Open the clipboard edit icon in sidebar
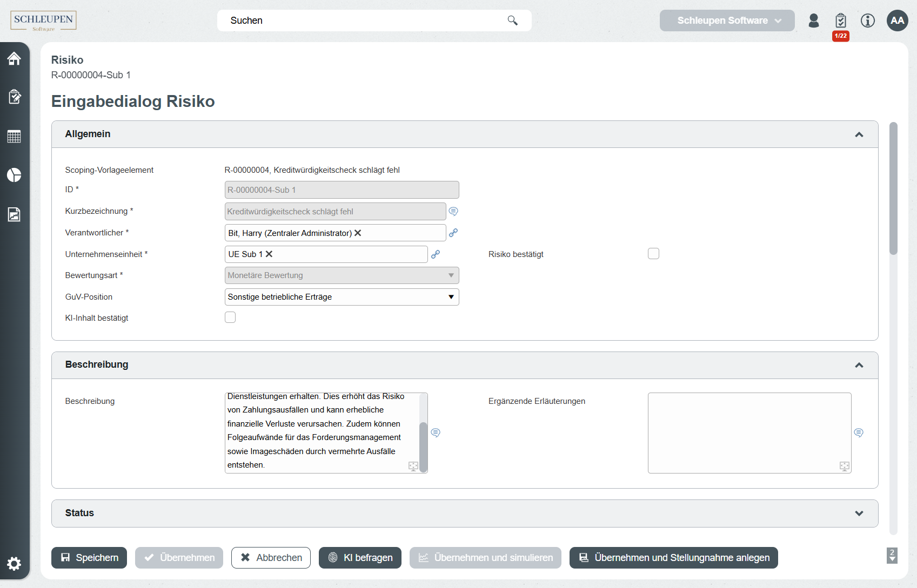This screenshot has height=588, width=917. pos(14,97)
